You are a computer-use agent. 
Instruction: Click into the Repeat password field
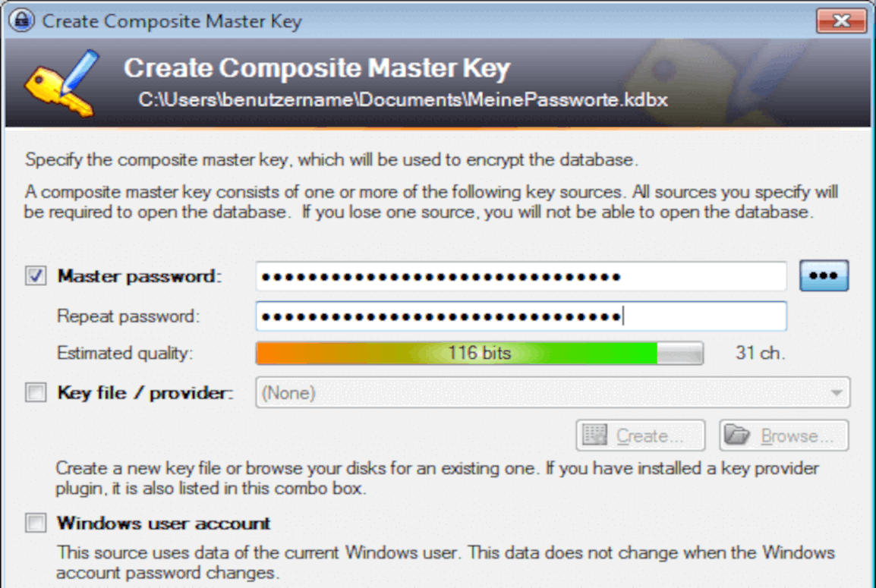[x=522, y=316]
